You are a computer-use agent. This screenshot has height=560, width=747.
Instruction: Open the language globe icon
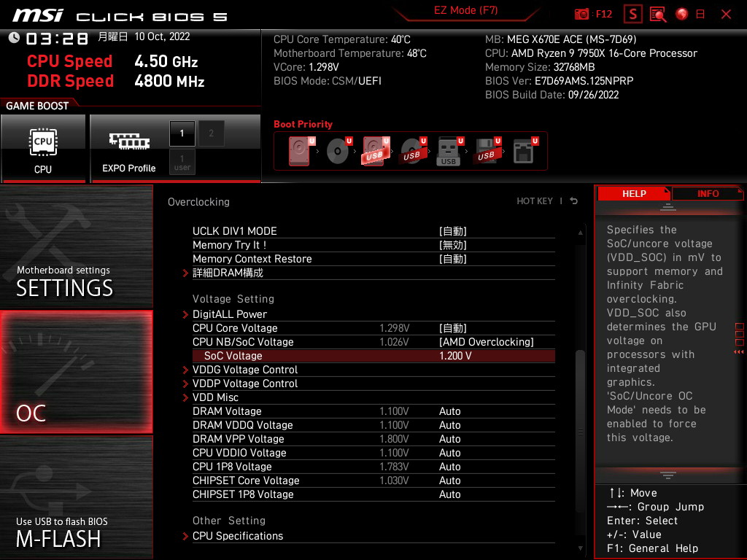tap(682, 14)
